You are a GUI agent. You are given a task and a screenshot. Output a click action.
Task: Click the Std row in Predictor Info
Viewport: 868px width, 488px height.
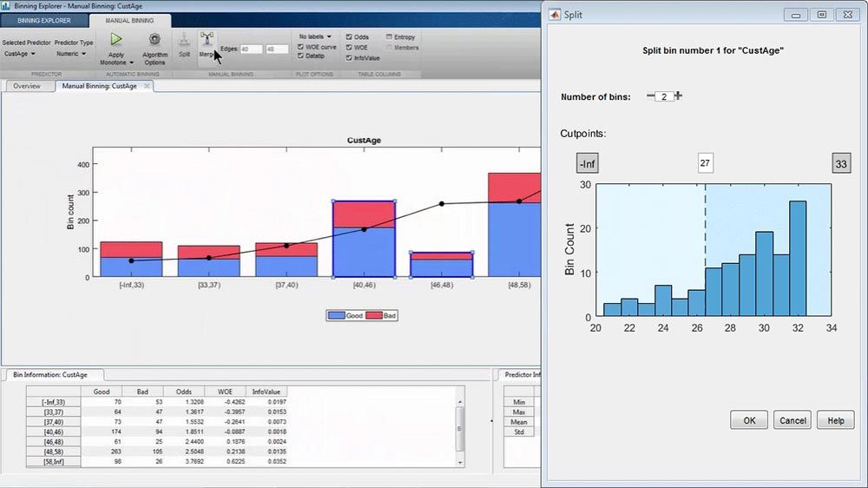pyautogui.click(x=519, y=432)
